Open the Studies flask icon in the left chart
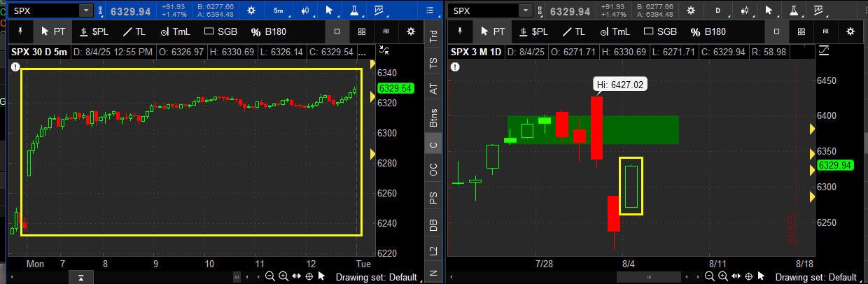This screenshot has height=284, width=868. pyautogui.click(x=353, y=10)
